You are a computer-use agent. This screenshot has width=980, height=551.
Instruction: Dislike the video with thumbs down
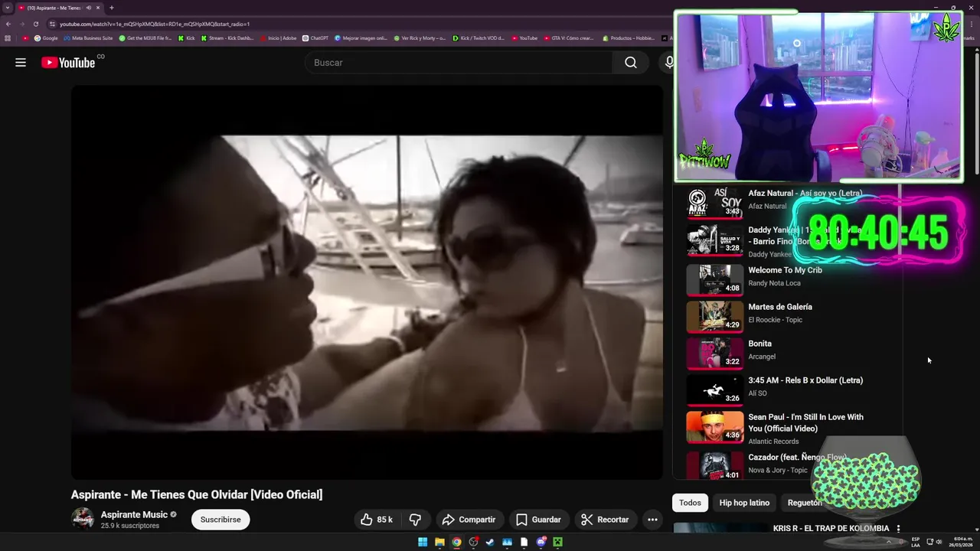click(x=416, y=520)
